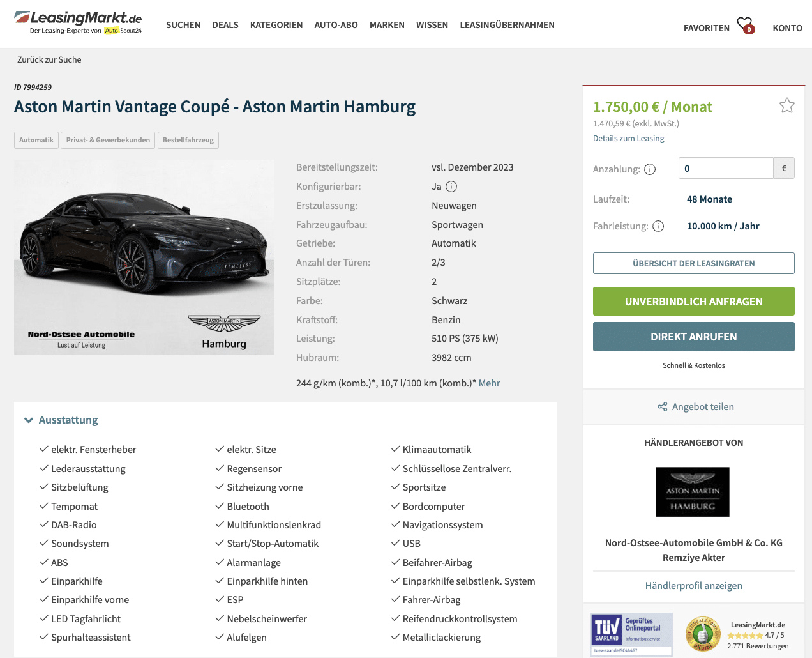Click DIREKT ANRUFEN button
Screen dimensions: 812x658
coord(694,337)
